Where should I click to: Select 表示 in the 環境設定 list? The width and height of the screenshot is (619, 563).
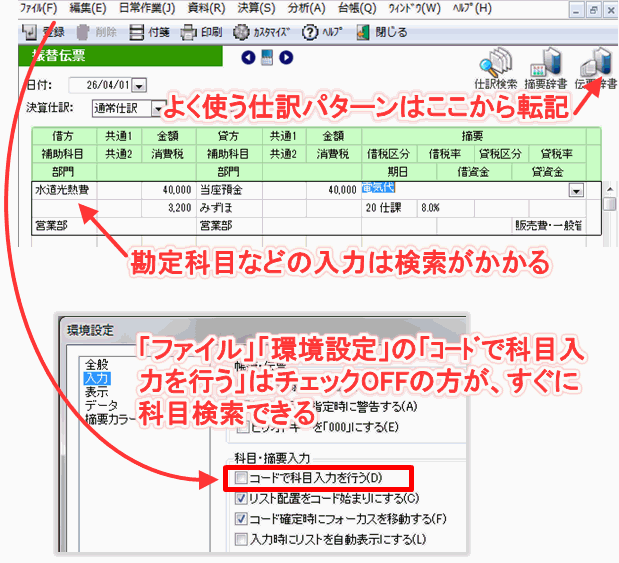tap(96, 392)
